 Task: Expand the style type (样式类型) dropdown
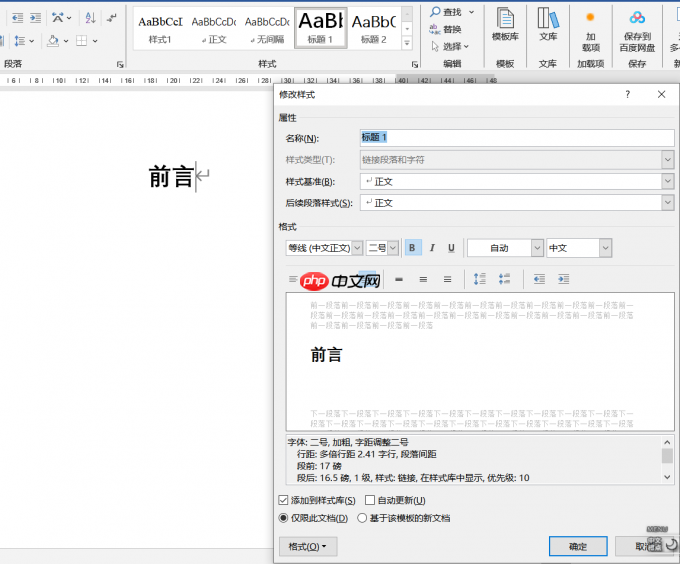point(667,160)
